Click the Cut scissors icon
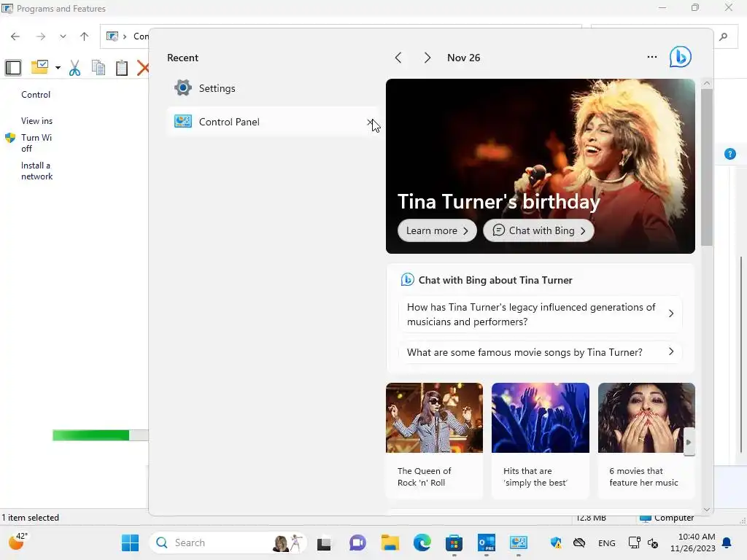Screen dimensions: 747x560 74,68
